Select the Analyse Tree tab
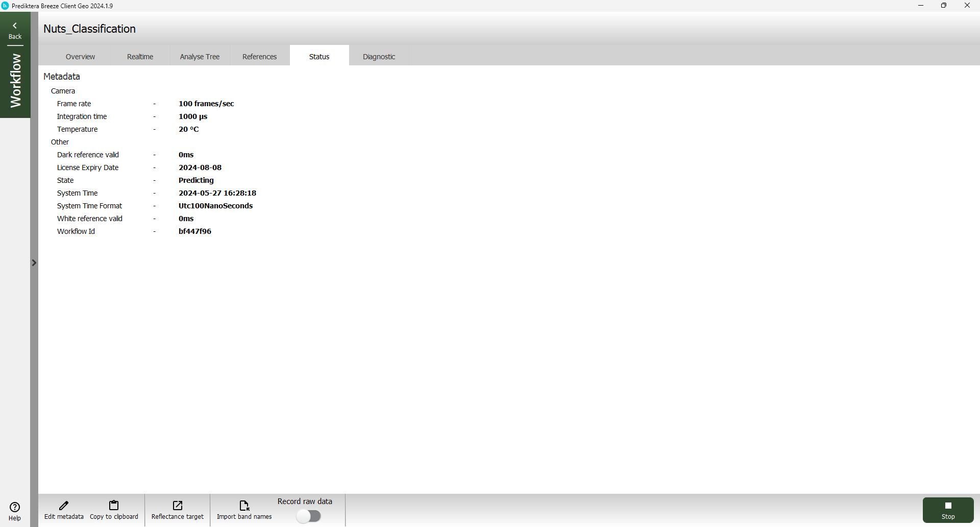This screenshot has height=527, width=980. [x=200, y=57]
